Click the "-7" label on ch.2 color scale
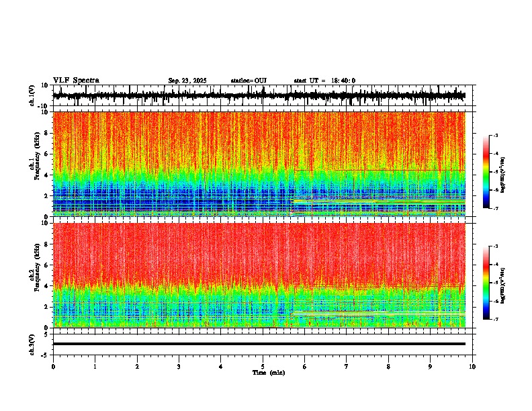Viewport: 532px width, 411px height. coord(495,319)
